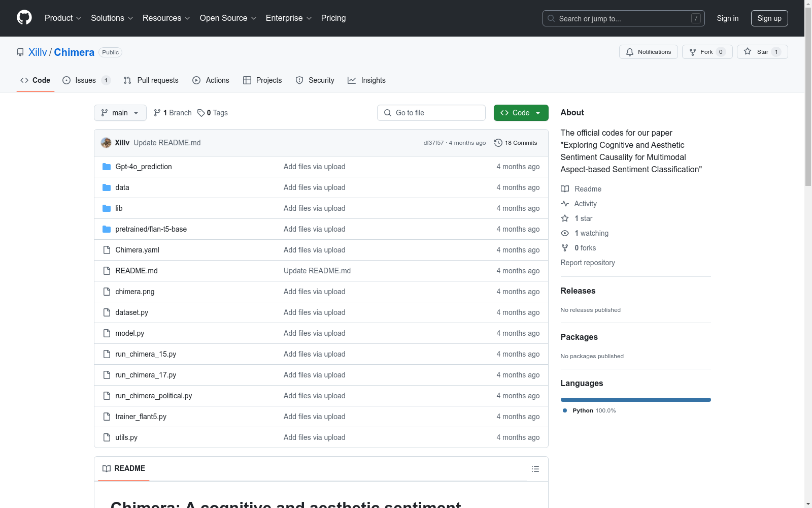This screenshot has width=812, height=508.
Task: Open the run_chimera_15.py file
Action: coord(146,354)
